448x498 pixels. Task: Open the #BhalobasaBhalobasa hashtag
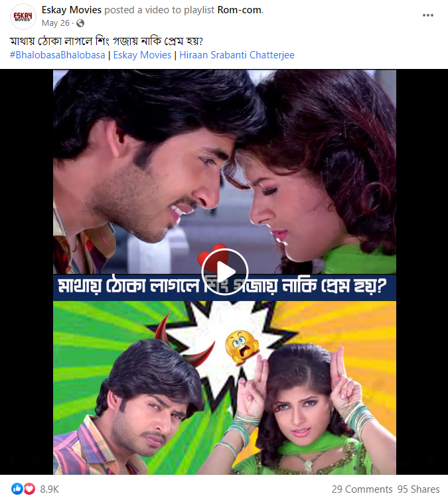(57, 55)
